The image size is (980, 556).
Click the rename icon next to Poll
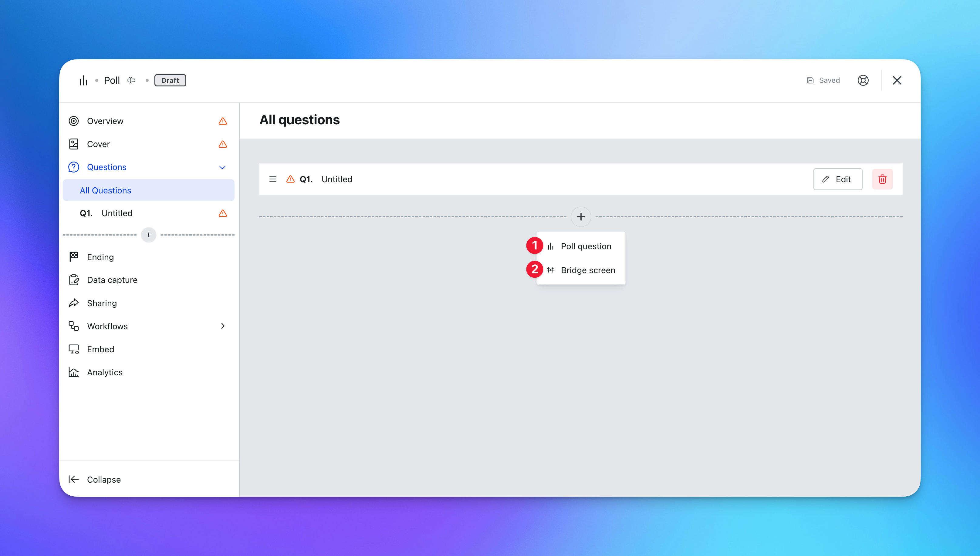point(131,80)
